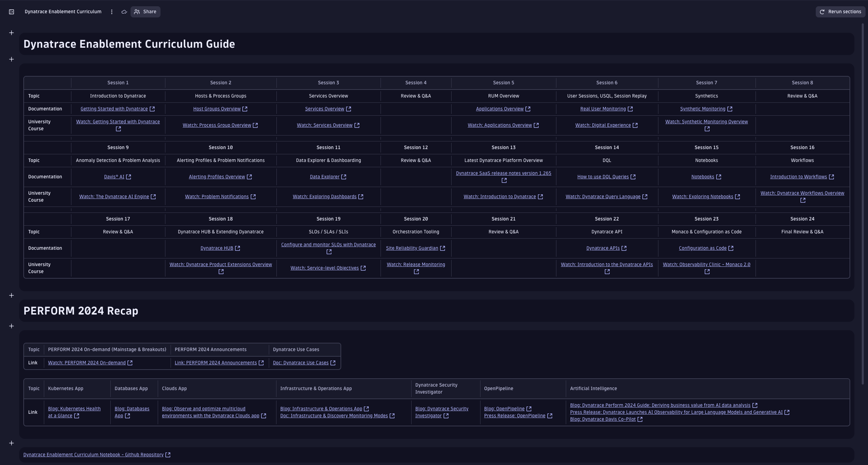Click the bottom plus icon left sidebar

click(11, 443)
